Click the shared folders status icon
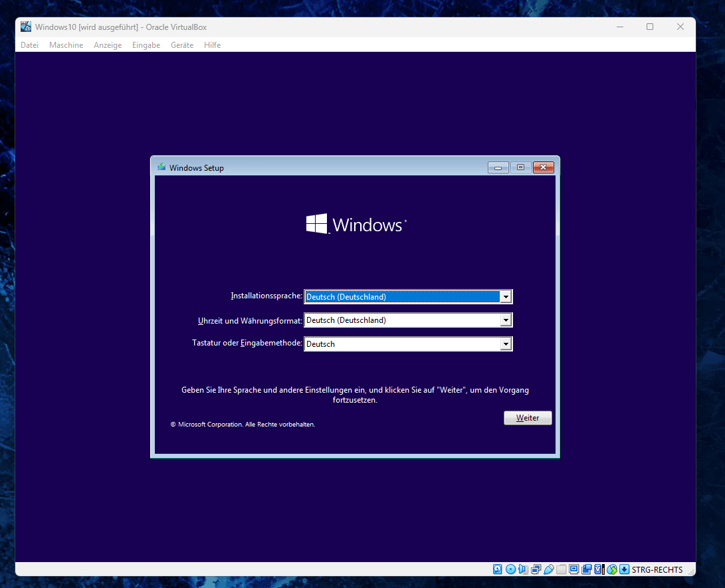The height and width of the screenshot is (588, 725). (x=562, y=569)
